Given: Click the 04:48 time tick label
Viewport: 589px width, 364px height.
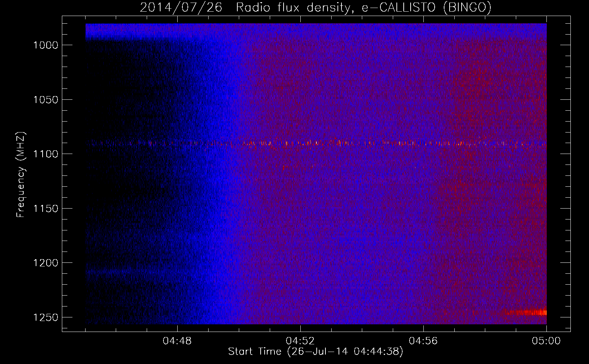Looking at the screenshot, I should coord(177,341).
